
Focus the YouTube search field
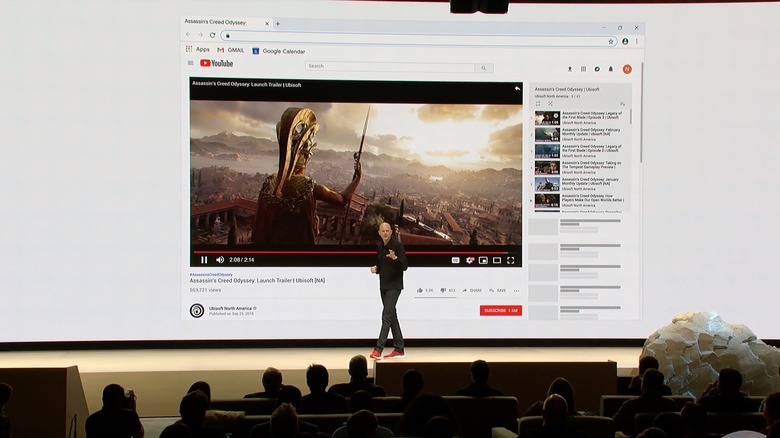pyautogui.click(x=390, y=66)
